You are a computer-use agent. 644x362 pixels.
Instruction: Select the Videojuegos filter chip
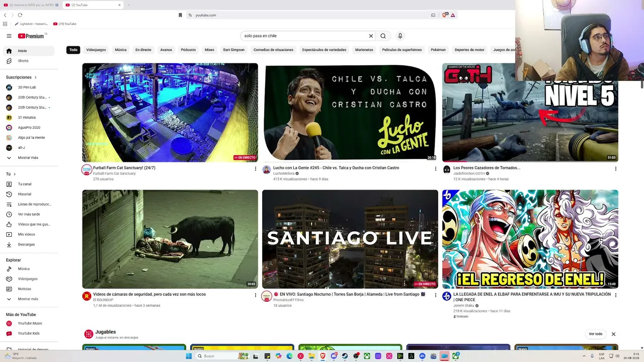pyautogui.click(x=96, y=50)
